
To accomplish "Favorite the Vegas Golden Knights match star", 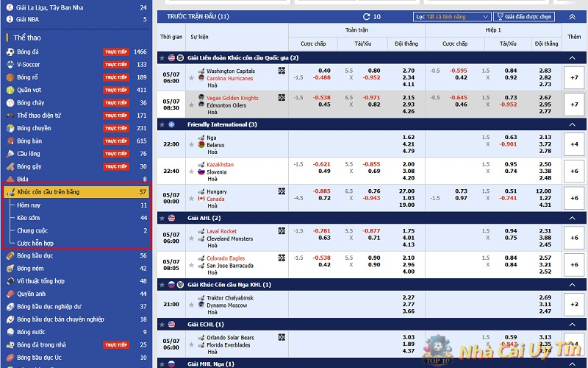I will [x=191, y=105].
